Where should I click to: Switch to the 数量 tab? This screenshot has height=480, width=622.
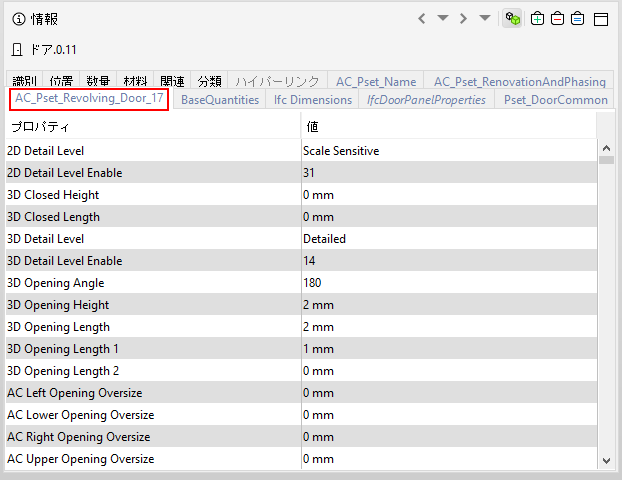coord(98,81)
